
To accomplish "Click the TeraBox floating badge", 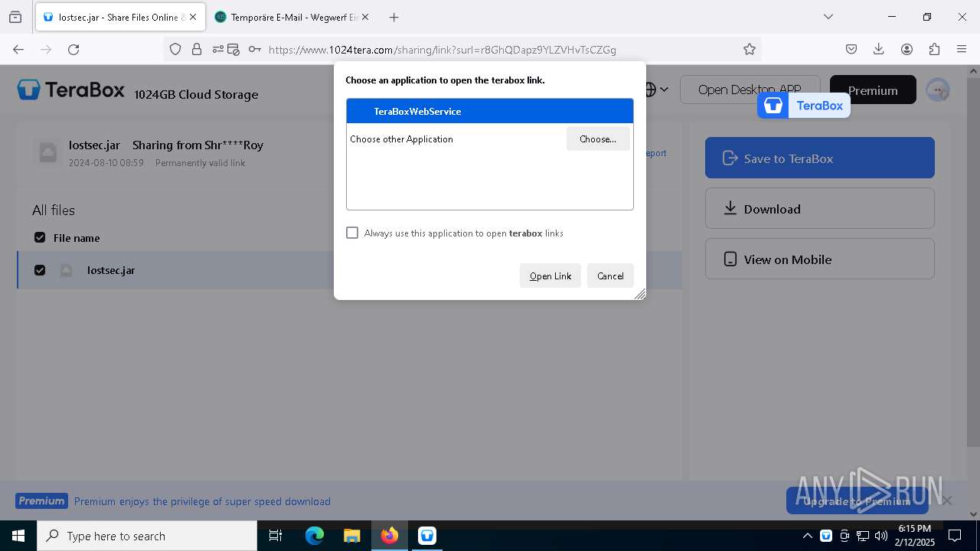I will coord(804,106).
